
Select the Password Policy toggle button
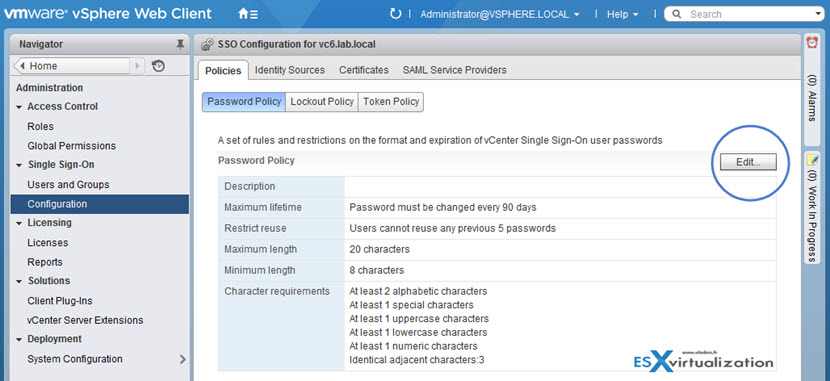pyautogui.click(x=244, y=102)
